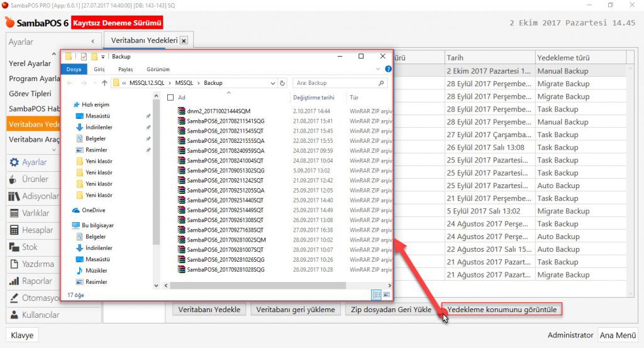Open Varlıklar section icon
Image resolution: width=644 pixels, height=348 pixels.
(x=14, y=213)
